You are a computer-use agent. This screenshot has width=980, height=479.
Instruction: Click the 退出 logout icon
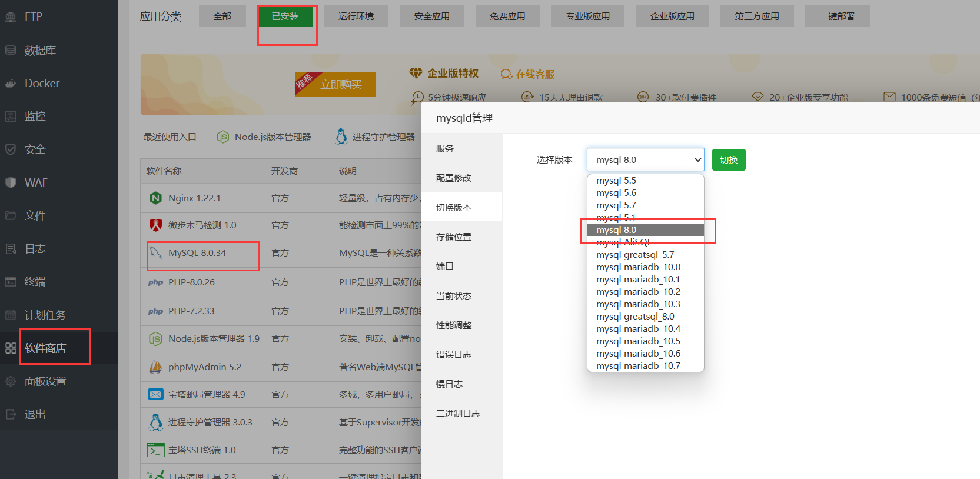[11, 414]
